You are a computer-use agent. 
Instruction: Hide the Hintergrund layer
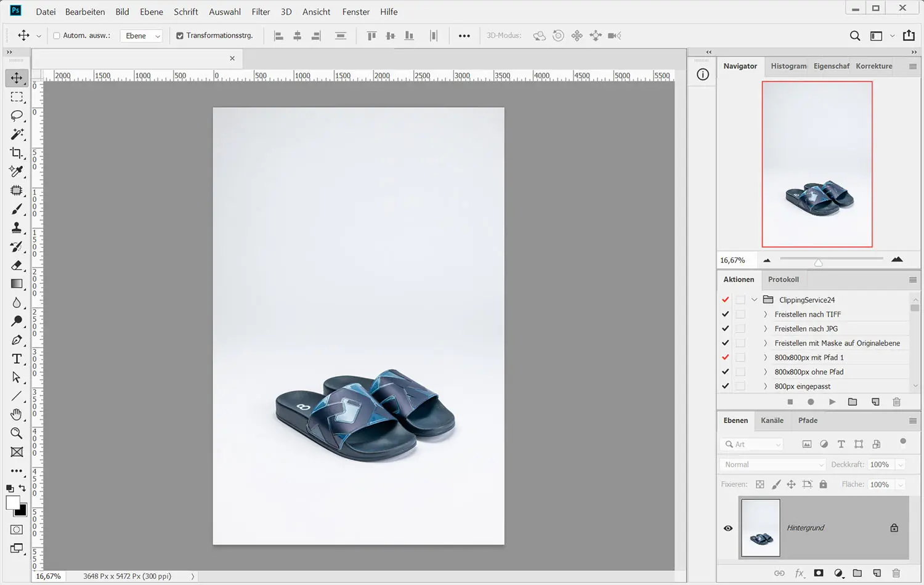pos(728,528)
